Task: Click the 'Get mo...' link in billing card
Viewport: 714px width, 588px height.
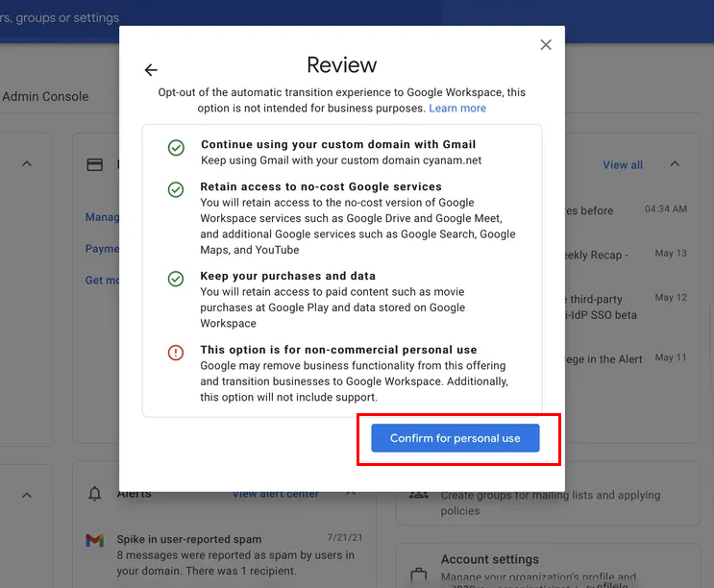Action: click(103, 281)
